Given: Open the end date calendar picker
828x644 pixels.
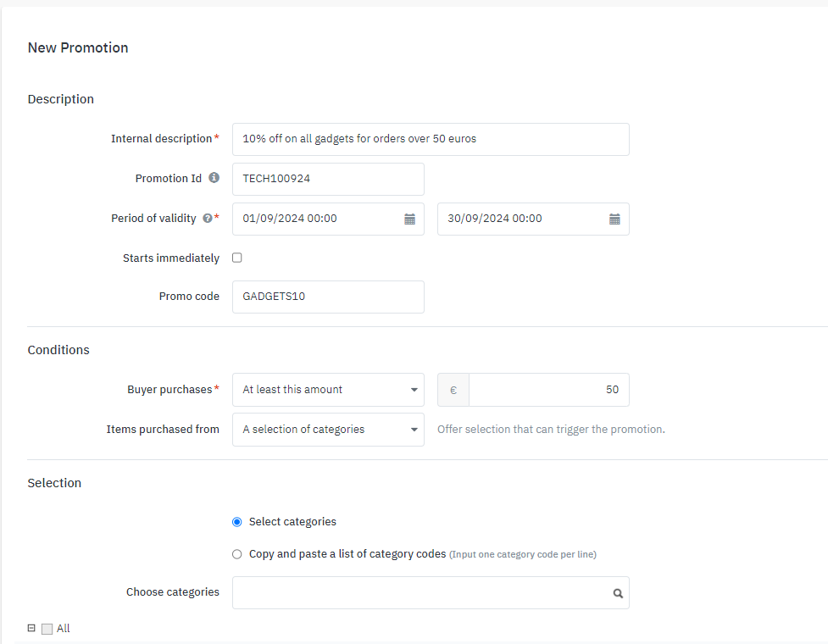Looking at the screenshot, I should tap(614, 219).
